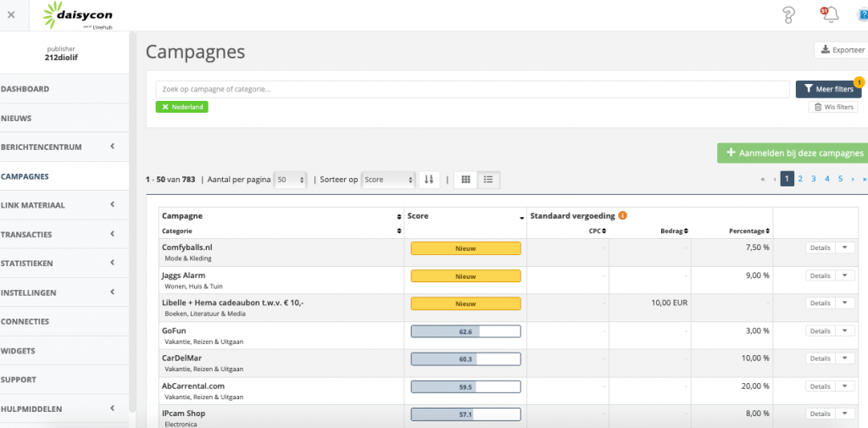Image resolution: width=868 pixels, height=428 pixels.
Task: Open dropdown arrow for CarDelMar row
Action: [x=844, y=359]
